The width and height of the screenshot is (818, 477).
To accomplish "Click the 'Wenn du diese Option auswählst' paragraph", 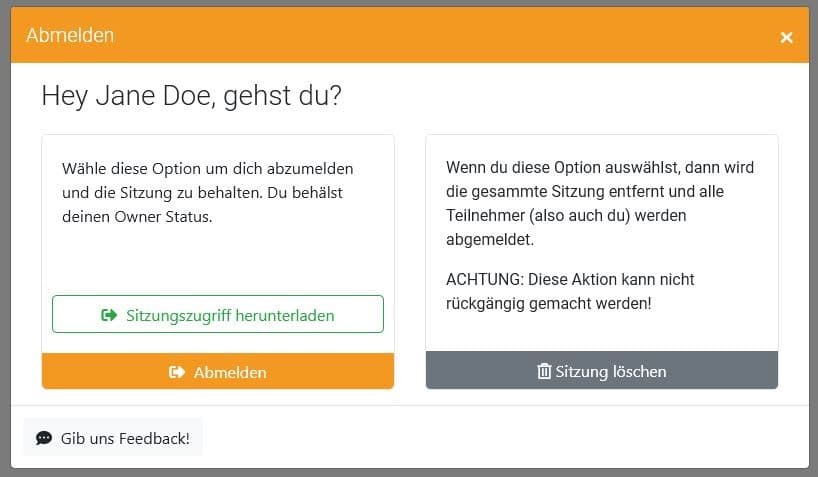I will (599, 167).
